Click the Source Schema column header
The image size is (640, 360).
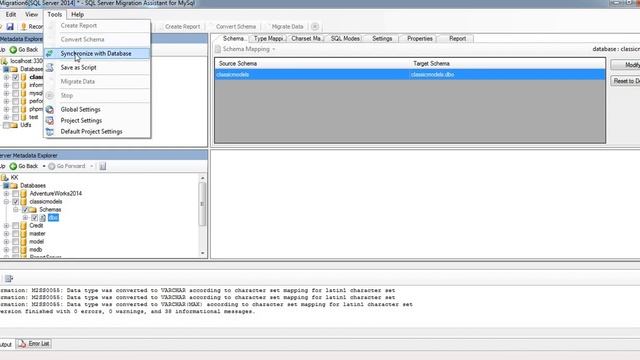[312, 64]
